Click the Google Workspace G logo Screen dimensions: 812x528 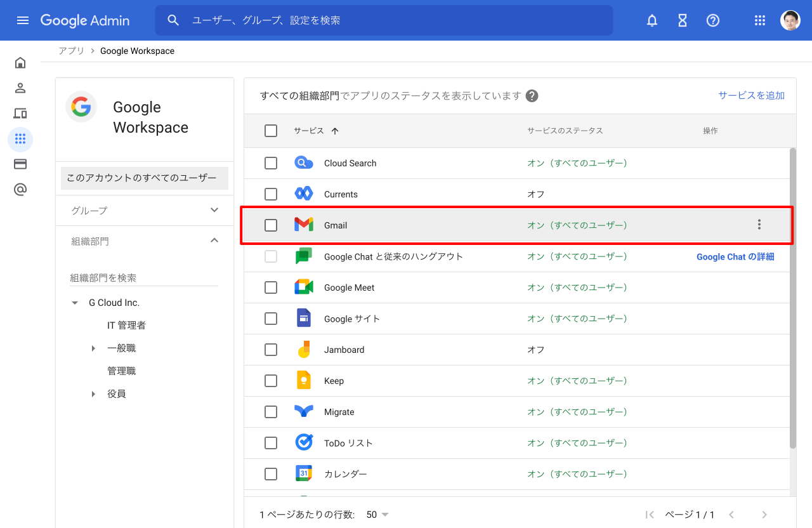[x=81, y=107]
